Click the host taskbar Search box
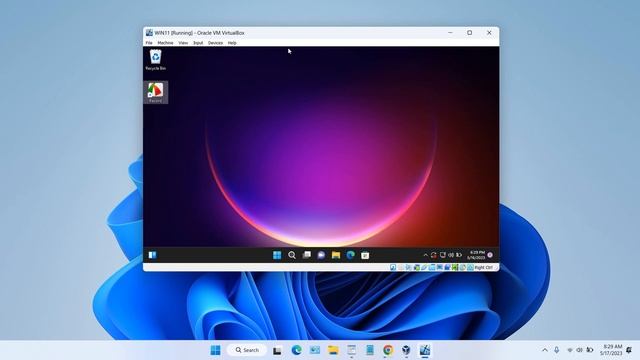 coord(247,350)
